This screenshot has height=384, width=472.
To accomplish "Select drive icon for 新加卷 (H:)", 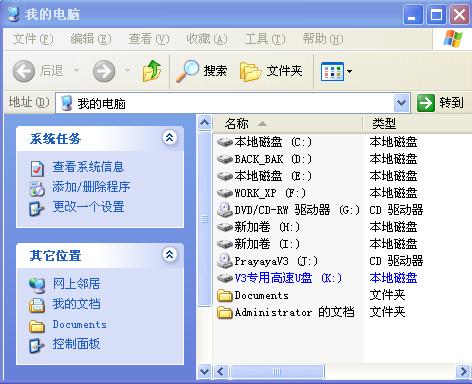I will coord(225,227).
